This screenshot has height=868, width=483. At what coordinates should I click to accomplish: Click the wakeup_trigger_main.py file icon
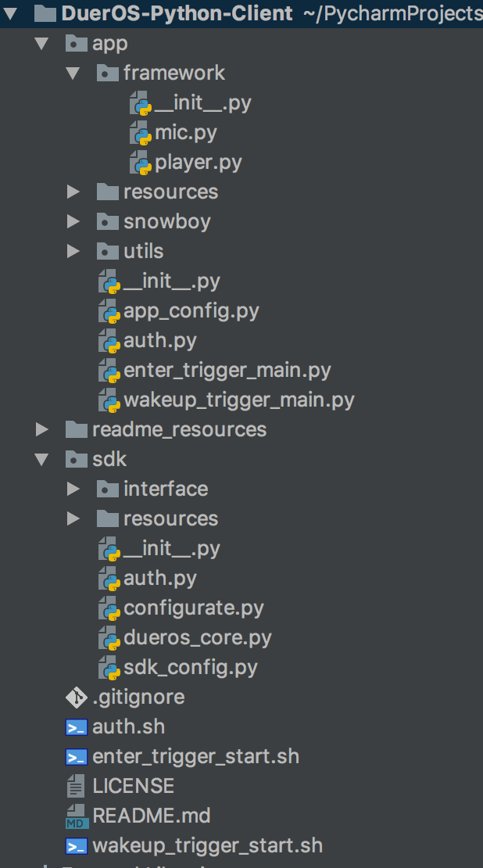[x=109, y=401]
